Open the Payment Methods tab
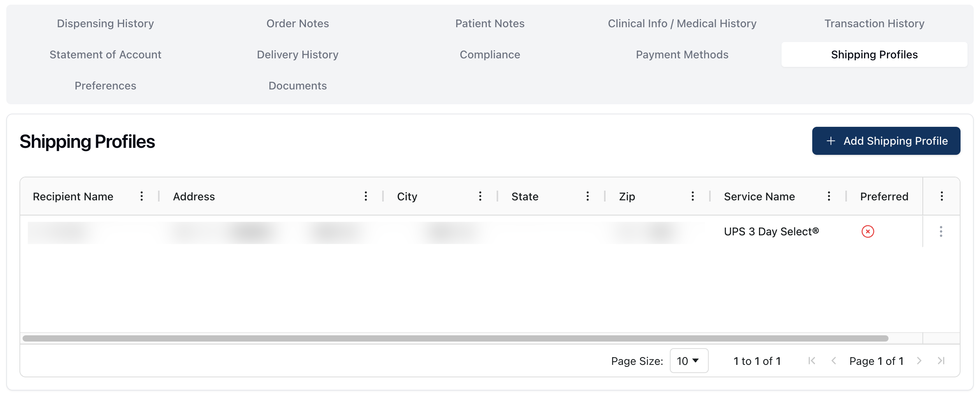980x396 pixels. [x=682, y=54]
